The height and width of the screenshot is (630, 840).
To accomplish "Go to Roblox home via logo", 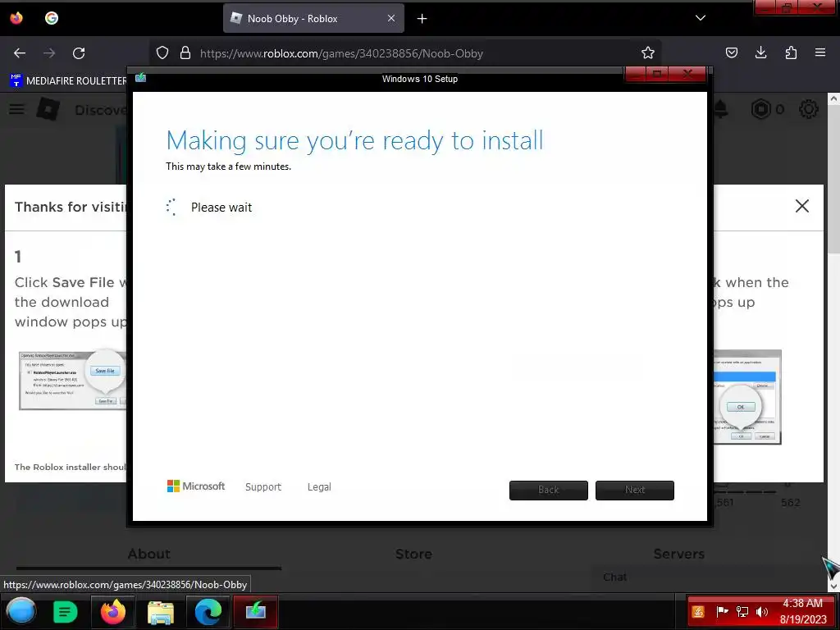I will [48, 109].
